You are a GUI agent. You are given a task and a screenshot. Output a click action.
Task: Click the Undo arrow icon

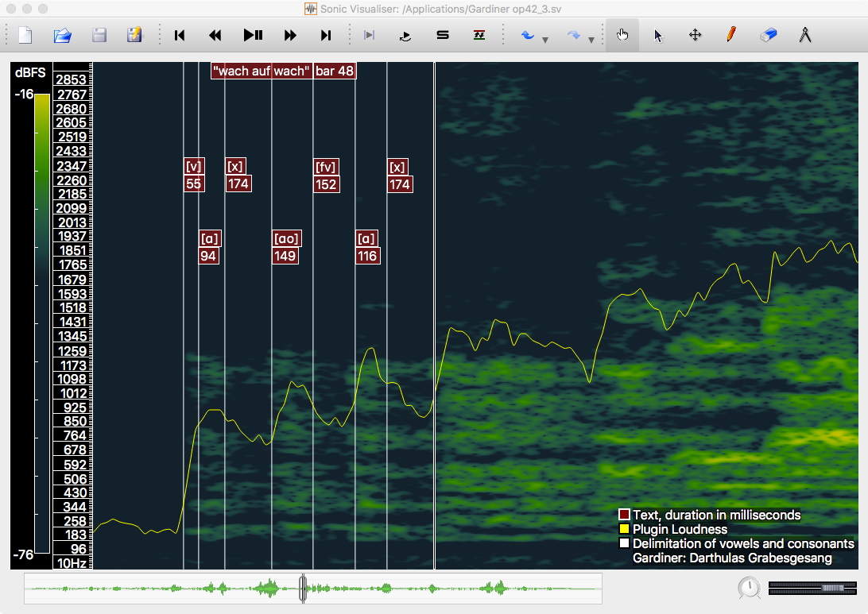pos(527,36)
